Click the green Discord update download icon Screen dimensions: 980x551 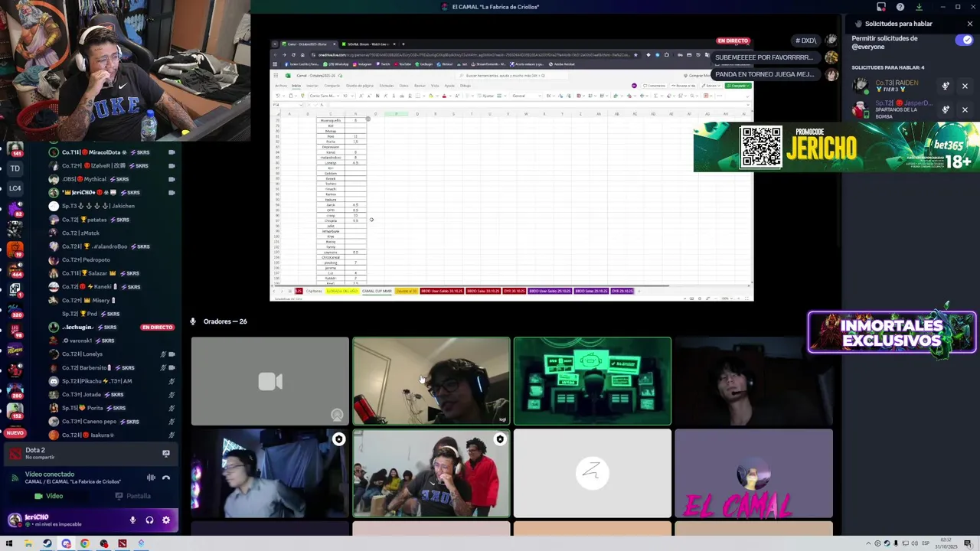coord(919,7)
